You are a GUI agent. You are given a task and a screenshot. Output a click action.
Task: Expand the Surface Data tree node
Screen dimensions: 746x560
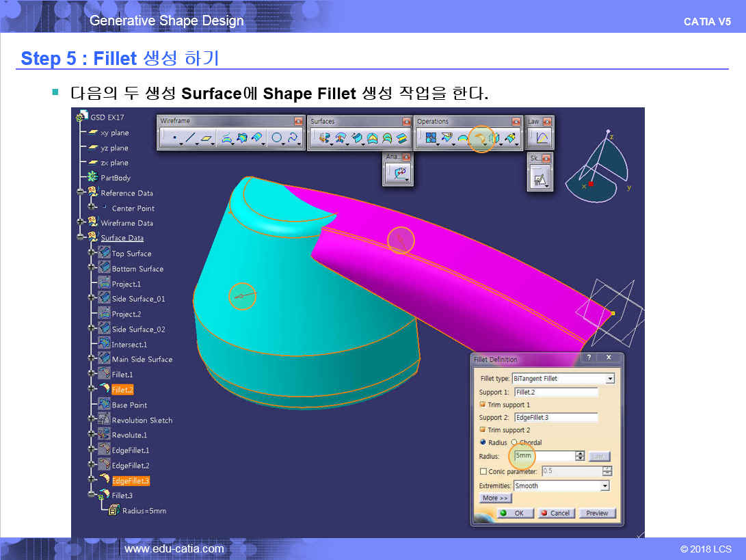[81, 238]
